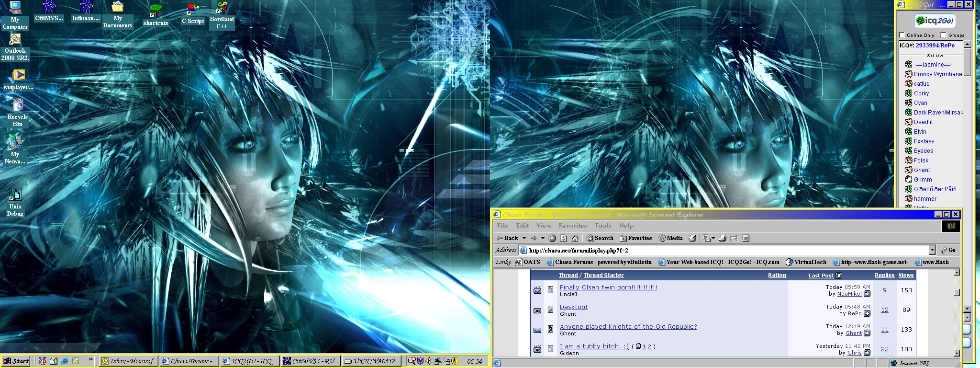Screen dimensions: 980x368
Task: Click the Refresh icon in Internet Explorer toolbar
Action: click(x=564, y=238)
